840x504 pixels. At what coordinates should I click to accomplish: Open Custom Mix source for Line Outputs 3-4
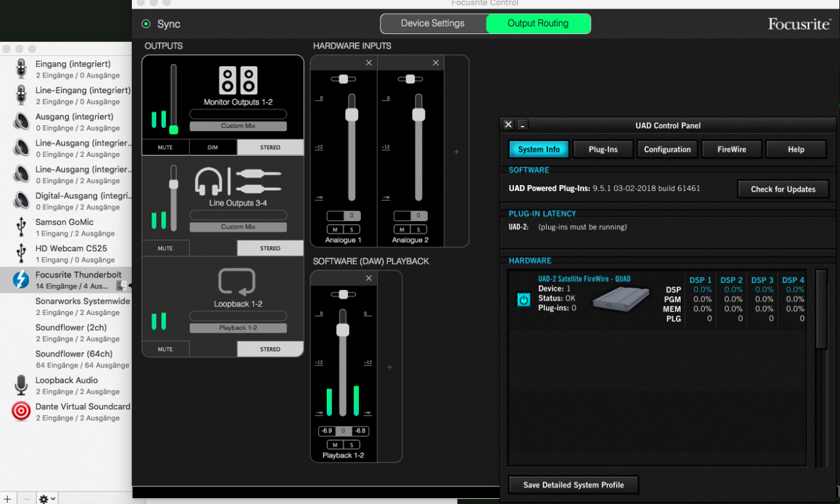click(x=238, y=227)
